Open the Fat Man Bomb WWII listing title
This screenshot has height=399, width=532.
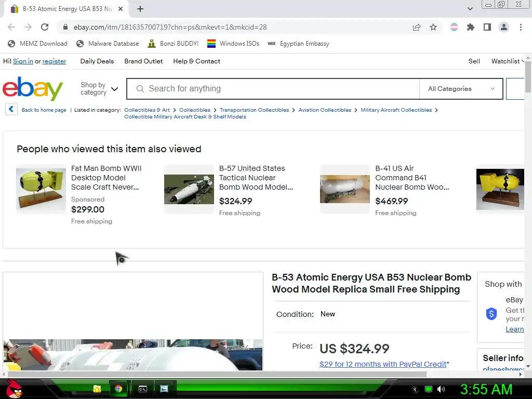pyautogui.click(x=106, y=178)
